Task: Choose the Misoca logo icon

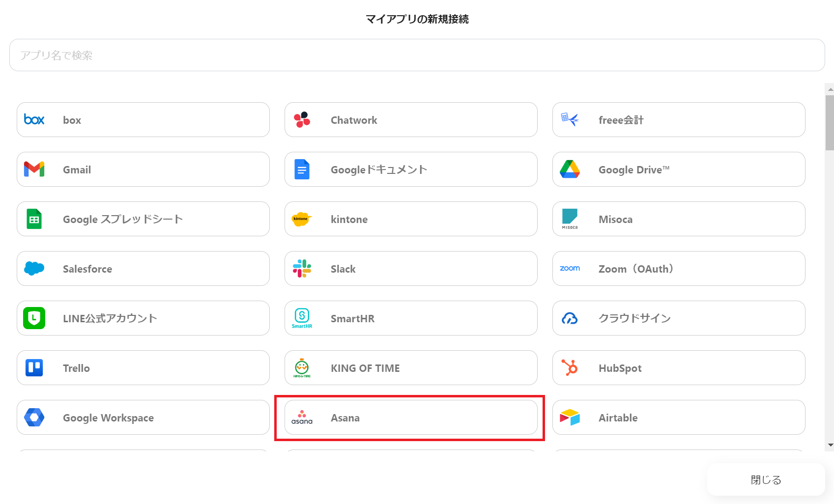Action: tap(570, 219)
